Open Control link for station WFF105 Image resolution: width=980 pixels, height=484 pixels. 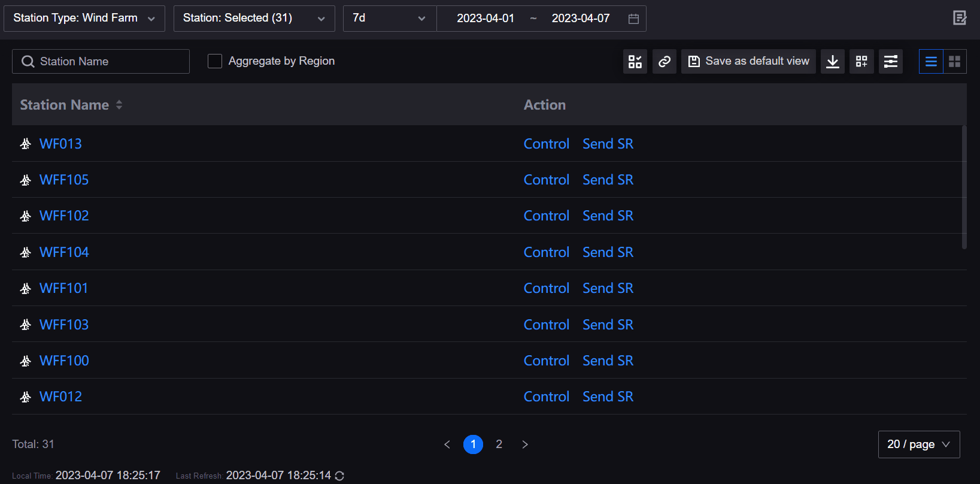tap(546, 180)
